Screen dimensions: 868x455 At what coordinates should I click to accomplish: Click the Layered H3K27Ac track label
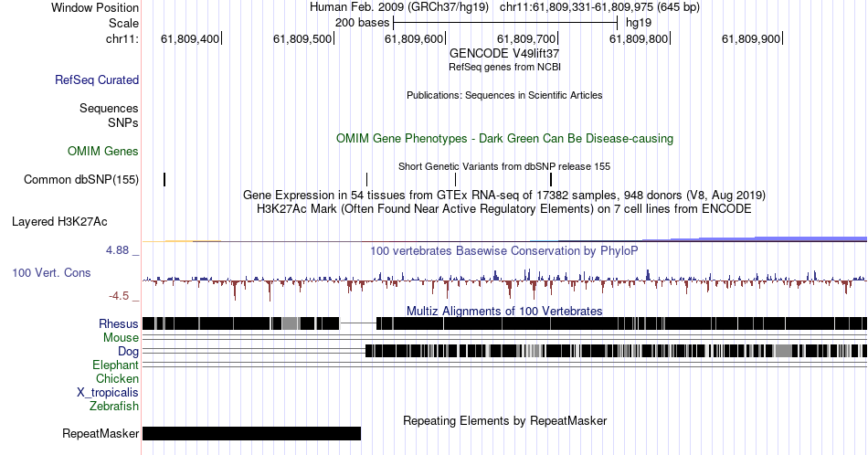coord(59,221)
